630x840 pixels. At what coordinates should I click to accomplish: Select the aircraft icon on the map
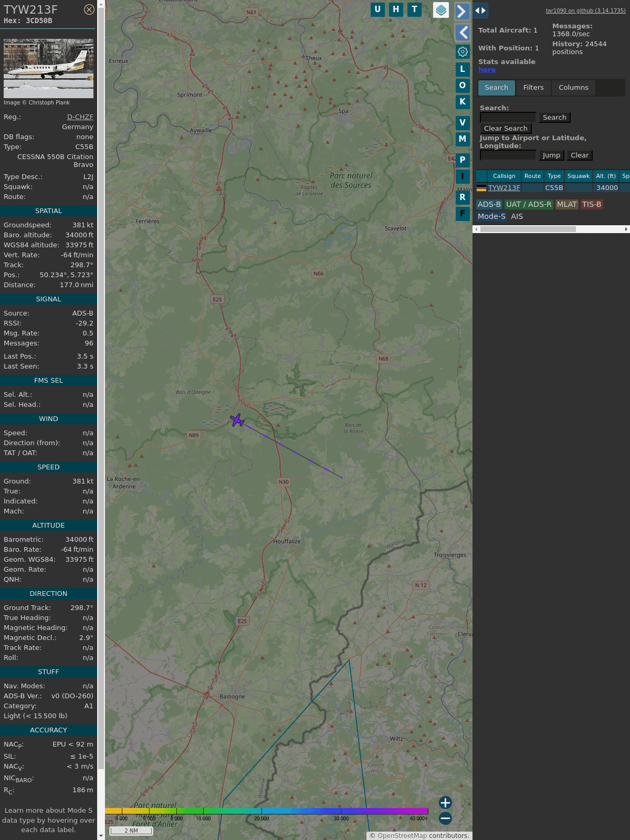click(x=237, y=420)
